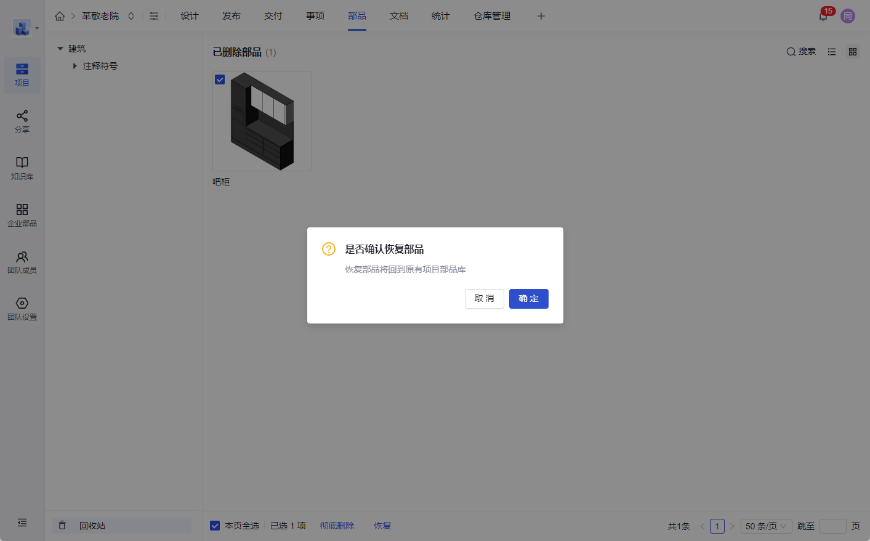Click the home icon in breadcrumb
The height and width of the screenshot is (541, 870).
click(x=59, y=16)
